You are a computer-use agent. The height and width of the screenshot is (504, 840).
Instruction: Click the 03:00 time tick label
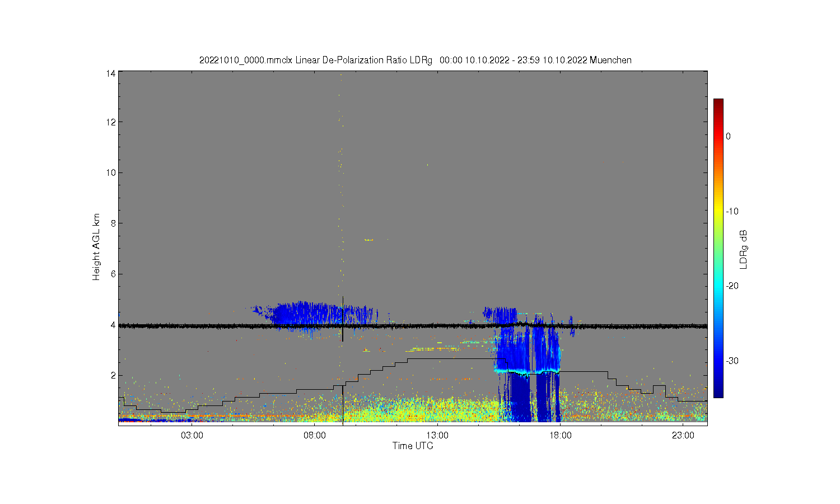click(x=192, y=435)
